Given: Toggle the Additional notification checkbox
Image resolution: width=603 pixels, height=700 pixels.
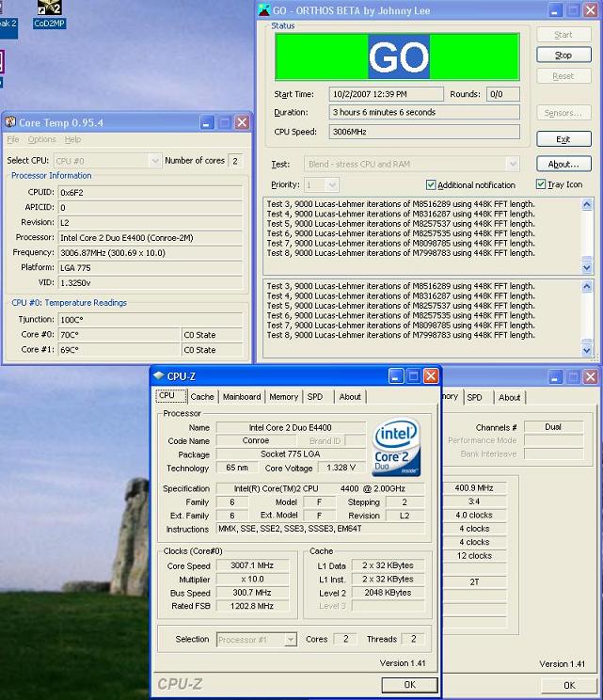Looking at the screenshot, I should 431,184.
